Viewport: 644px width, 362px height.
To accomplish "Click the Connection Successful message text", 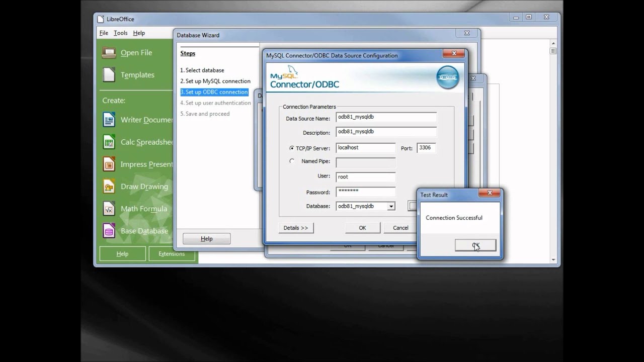I will coord(454,218).
